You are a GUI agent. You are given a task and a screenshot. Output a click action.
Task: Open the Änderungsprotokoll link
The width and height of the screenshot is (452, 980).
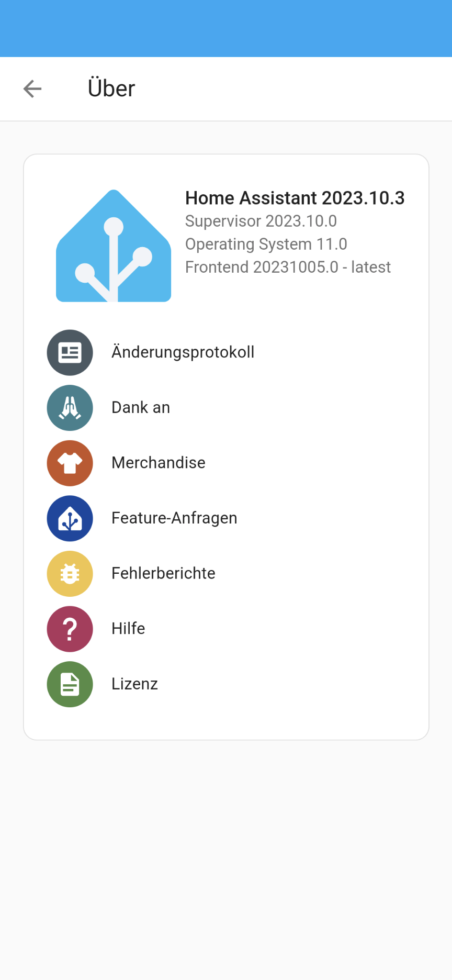[183, 352]
